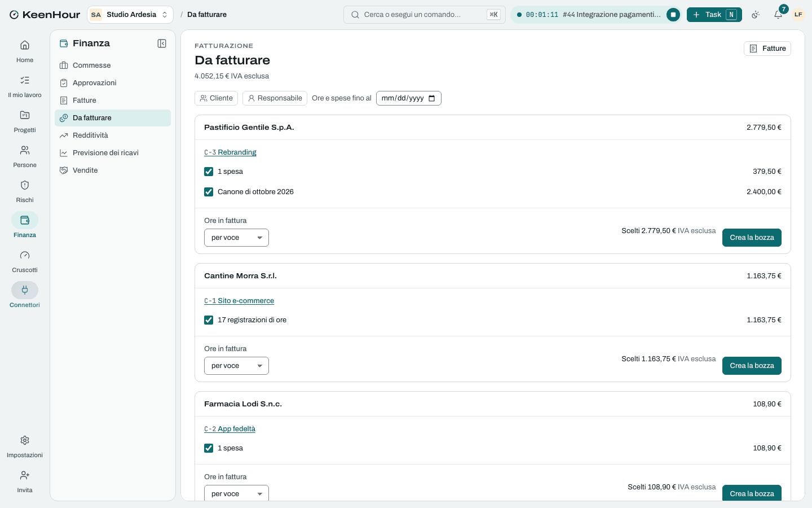This screenshot has height=508, width=812.
Task: Open Ore in fattura dropdown for Cantine Morra
Action: 236,366
